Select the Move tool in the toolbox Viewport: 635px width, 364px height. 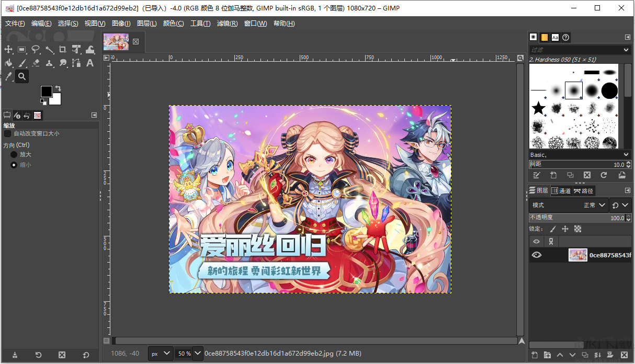point(8,50)
